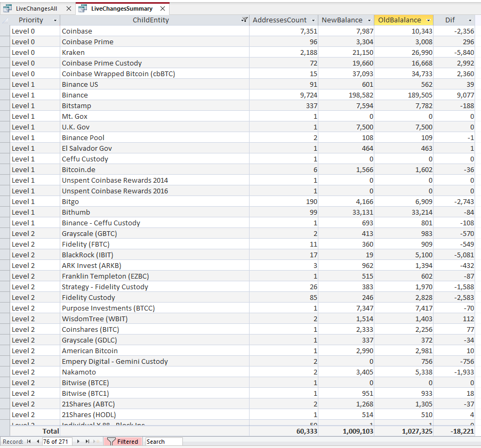
Task: Click the Binance Pool cell
Action: (155, 137)
